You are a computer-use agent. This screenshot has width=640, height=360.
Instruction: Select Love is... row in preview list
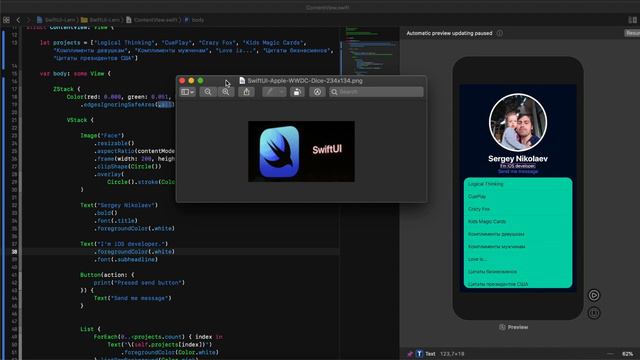pos(518,259)
